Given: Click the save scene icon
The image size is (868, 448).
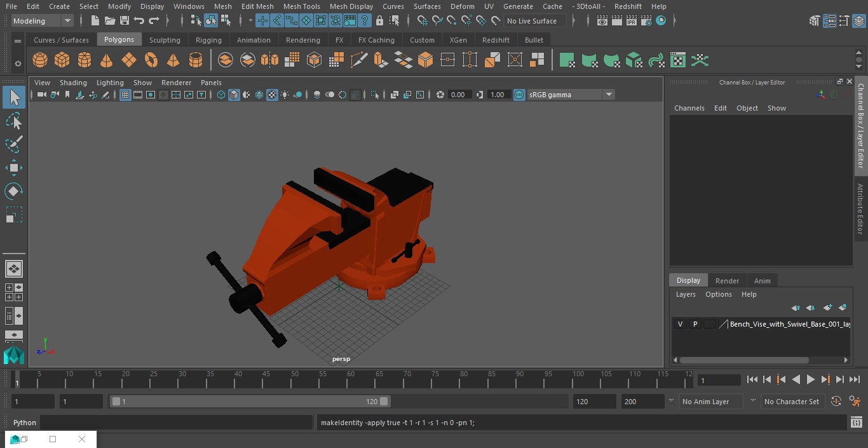Looking at the screenshot, I should click(x=125, y=21).
